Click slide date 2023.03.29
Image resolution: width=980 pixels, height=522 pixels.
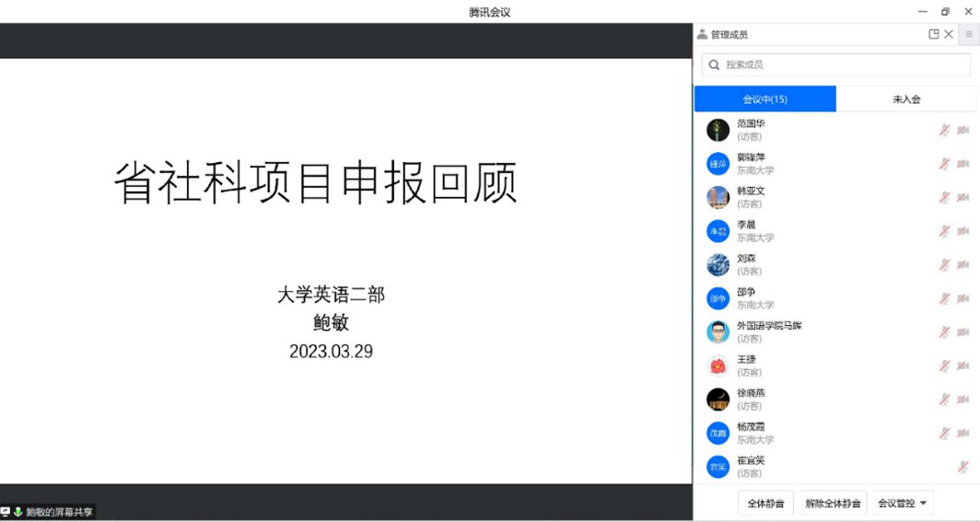pyautogui.click(x=331, y=351)
